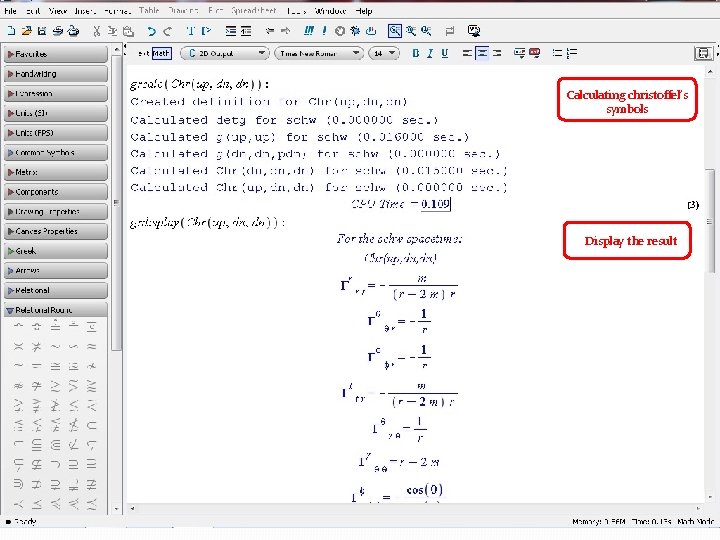Click the debug bug icon
This screenshot has height=540, width=720.
point(355,31)
